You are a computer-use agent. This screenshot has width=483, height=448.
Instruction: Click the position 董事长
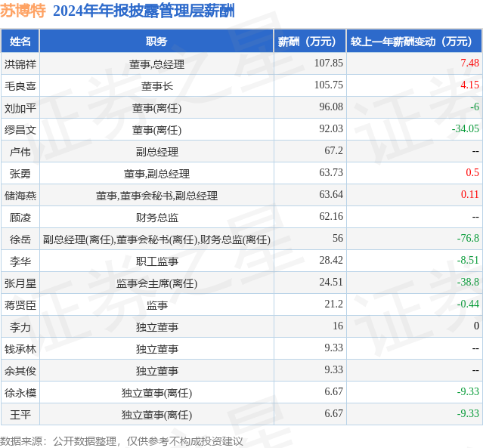[156, 86]
